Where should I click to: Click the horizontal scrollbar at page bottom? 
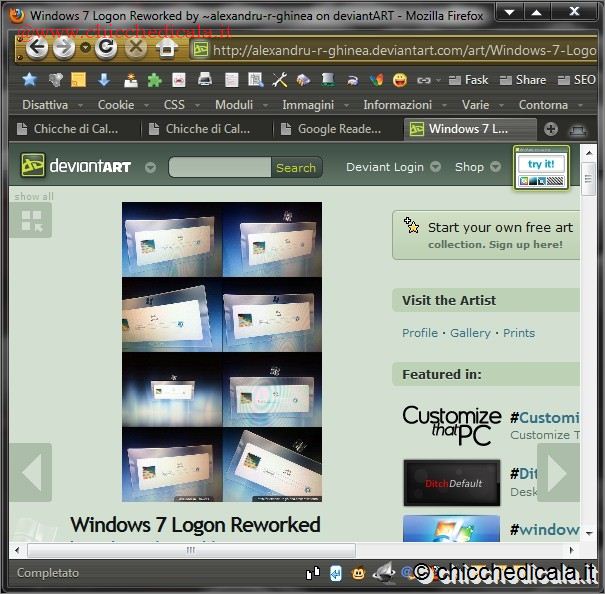pyautogui.click(x=190, y=550)
